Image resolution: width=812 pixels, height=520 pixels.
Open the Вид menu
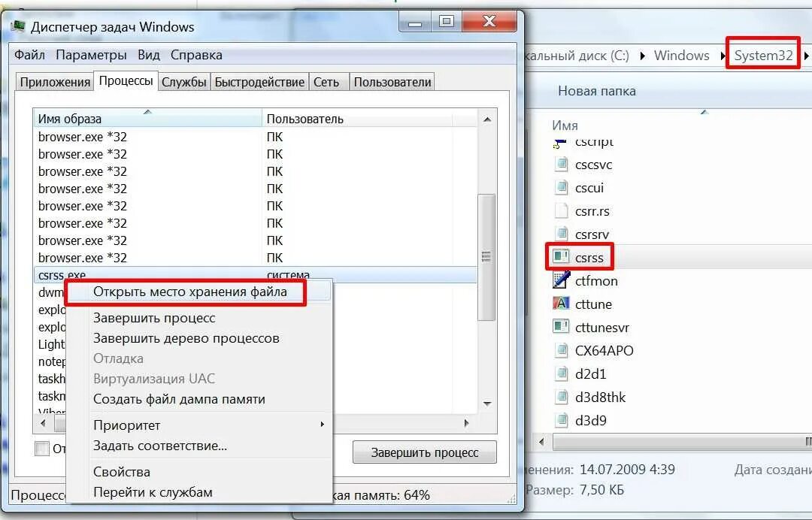coord(149,55)
